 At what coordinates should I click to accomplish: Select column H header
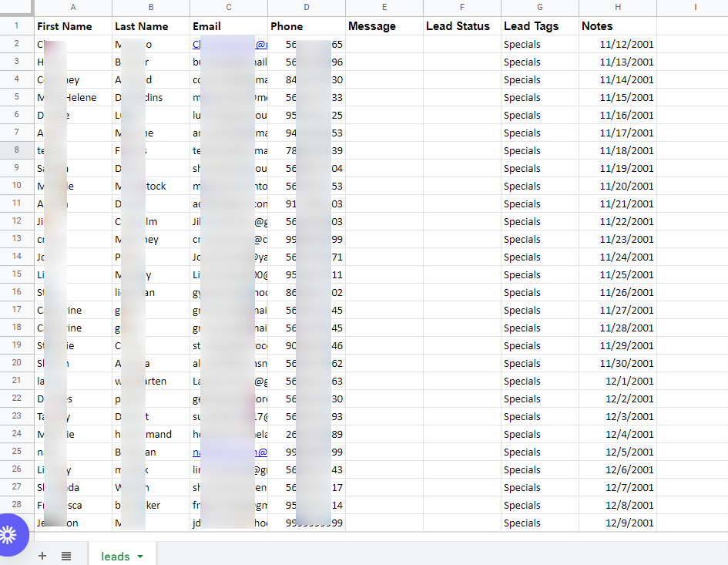point(618,7)
